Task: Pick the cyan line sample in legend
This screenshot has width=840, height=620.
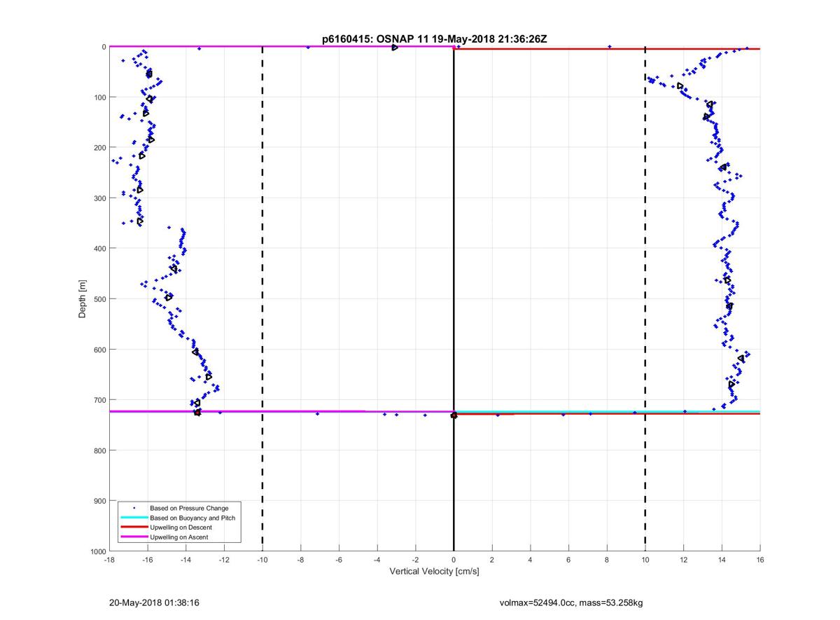Action: tap(134, 517)
